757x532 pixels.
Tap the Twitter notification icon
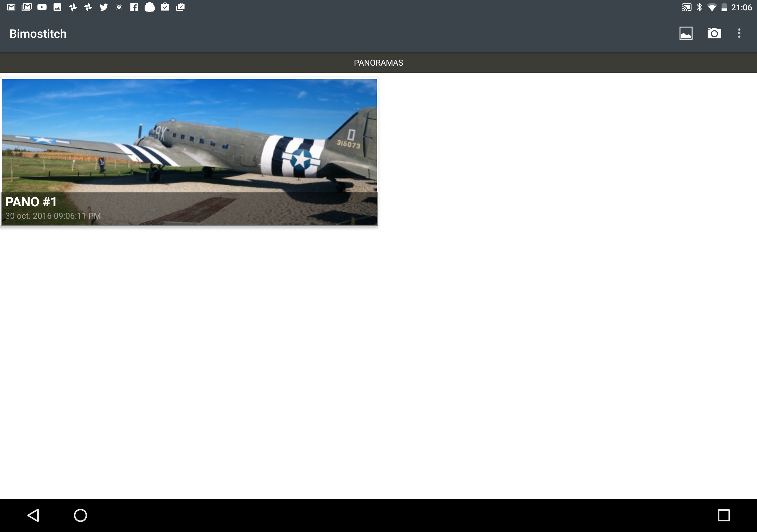103,7
